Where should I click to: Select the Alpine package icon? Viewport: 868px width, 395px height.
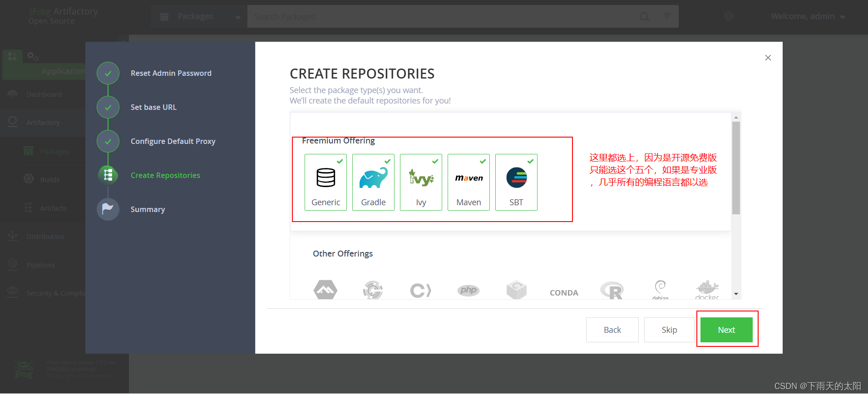tap(325, 290)
